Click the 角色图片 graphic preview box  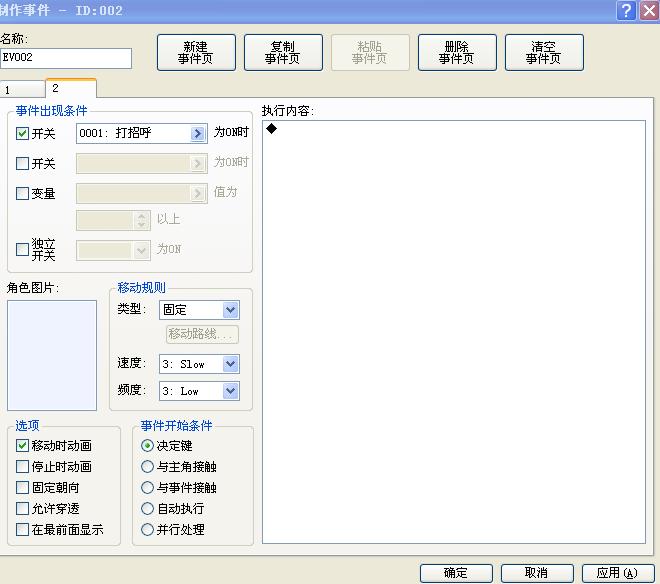pos(52,355)
